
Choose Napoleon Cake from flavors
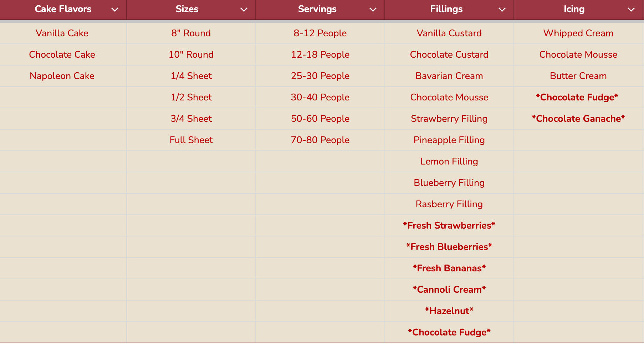pos(62,76)
